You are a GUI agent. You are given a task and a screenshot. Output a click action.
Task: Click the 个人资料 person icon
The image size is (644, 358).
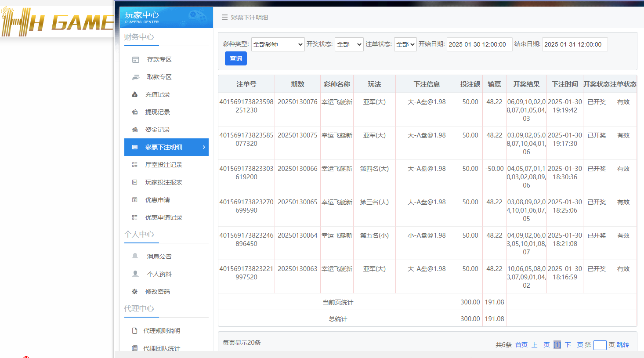[x=135, y=274]
